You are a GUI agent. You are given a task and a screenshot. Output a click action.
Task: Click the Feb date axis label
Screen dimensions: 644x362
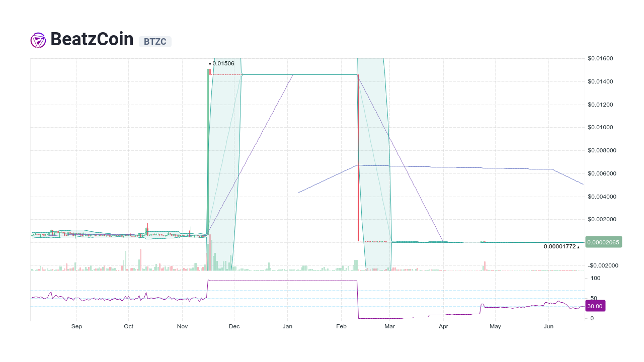tap(341, 326)
